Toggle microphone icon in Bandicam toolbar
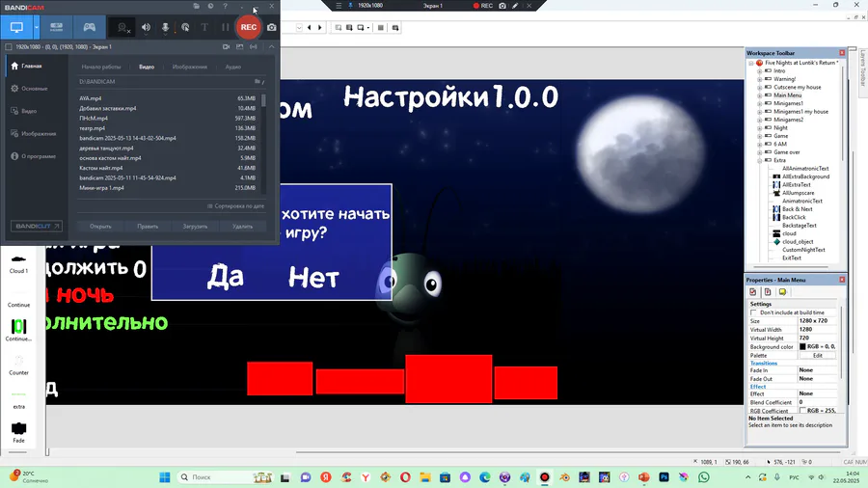This screenshot has width=868, height=488. click(x=165, y=27)
